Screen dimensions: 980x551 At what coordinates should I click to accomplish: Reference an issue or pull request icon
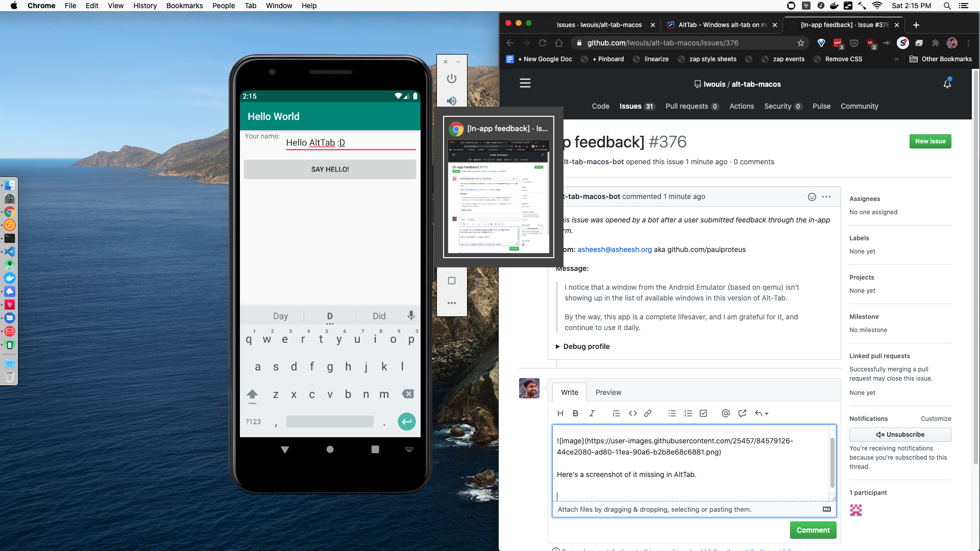(742, 413)
